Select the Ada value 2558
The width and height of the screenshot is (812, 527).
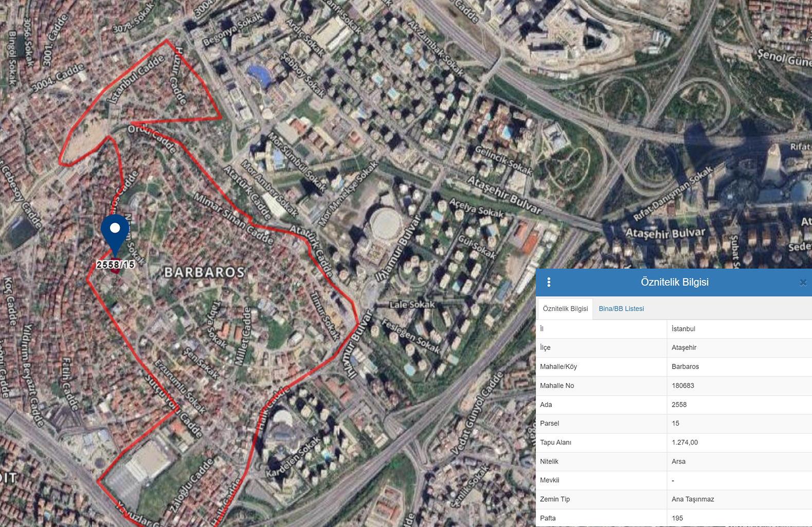coord(679,405)
